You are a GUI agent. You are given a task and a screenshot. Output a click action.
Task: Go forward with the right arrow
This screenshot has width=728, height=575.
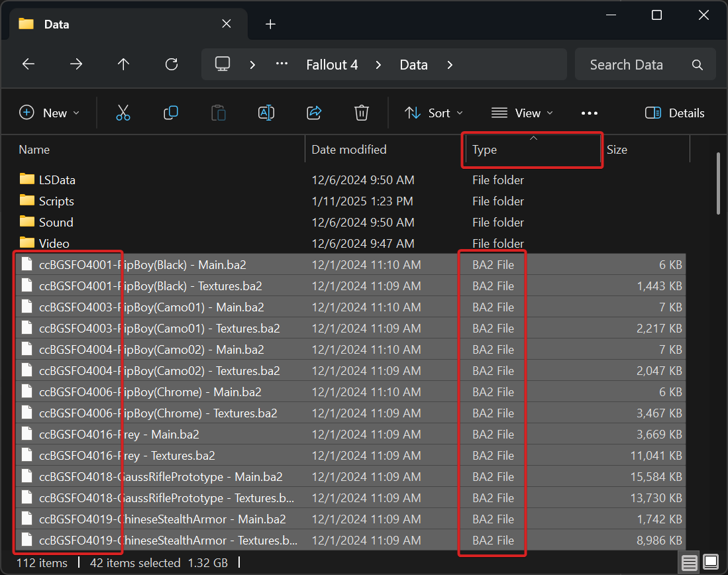[x=76, y=64]
